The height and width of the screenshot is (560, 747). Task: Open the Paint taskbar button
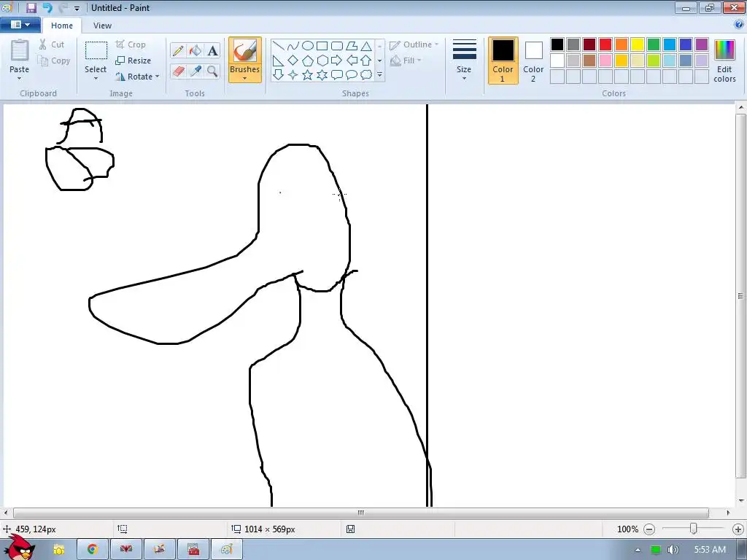226,550
